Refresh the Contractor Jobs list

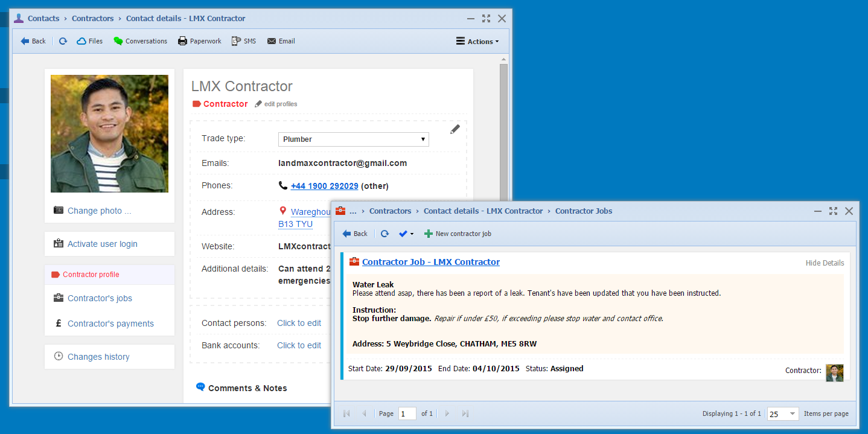coord(385,234)
